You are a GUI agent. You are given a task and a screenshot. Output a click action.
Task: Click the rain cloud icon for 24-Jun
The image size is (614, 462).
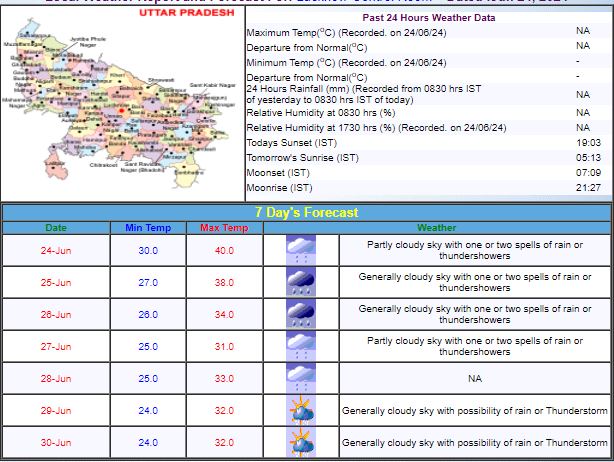301,250
